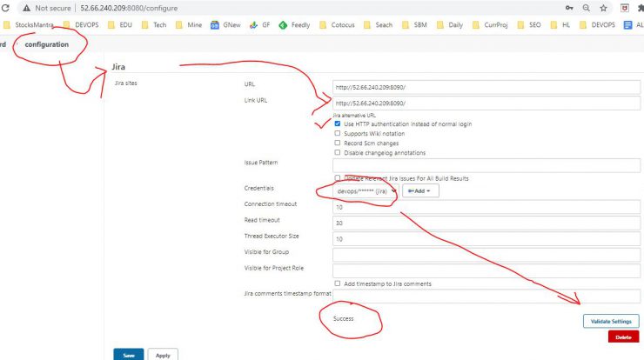Click the browser address bar URL
The height and width of the screenshot is (360, 644).
pyautogui.click(x=129, y=8)
